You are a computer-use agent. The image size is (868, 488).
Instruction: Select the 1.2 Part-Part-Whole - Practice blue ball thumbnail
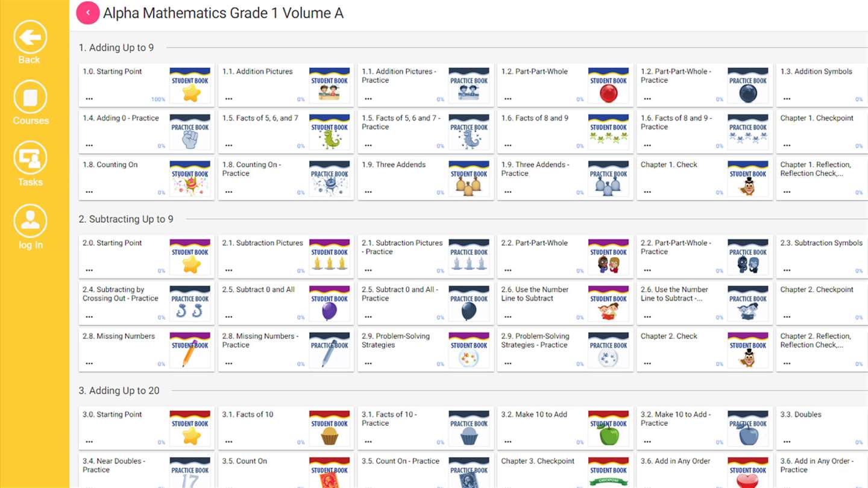[x=748, y=85]
